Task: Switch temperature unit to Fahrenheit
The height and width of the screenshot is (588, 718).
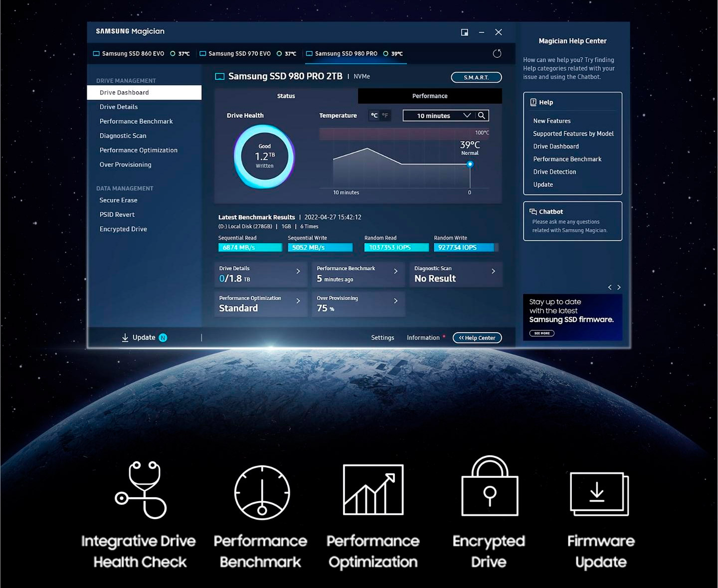Action: coord(385,116)
